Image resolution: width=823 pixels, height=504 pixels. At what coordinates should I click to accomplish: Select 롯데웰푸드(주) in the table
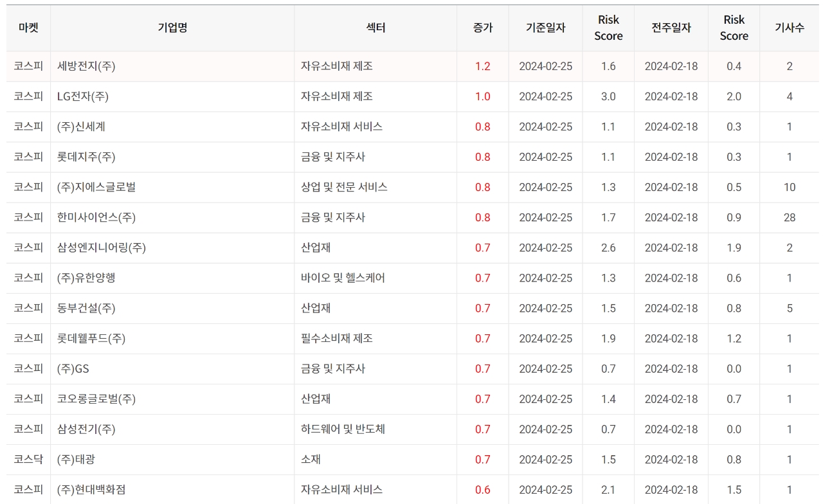(91, 338)
